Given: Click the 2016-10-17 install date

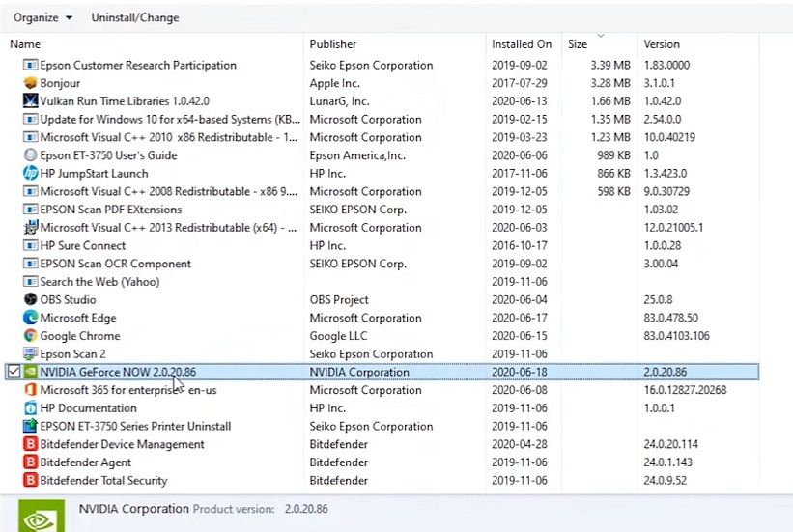Looking at the screenshot, I should [519, 246].
